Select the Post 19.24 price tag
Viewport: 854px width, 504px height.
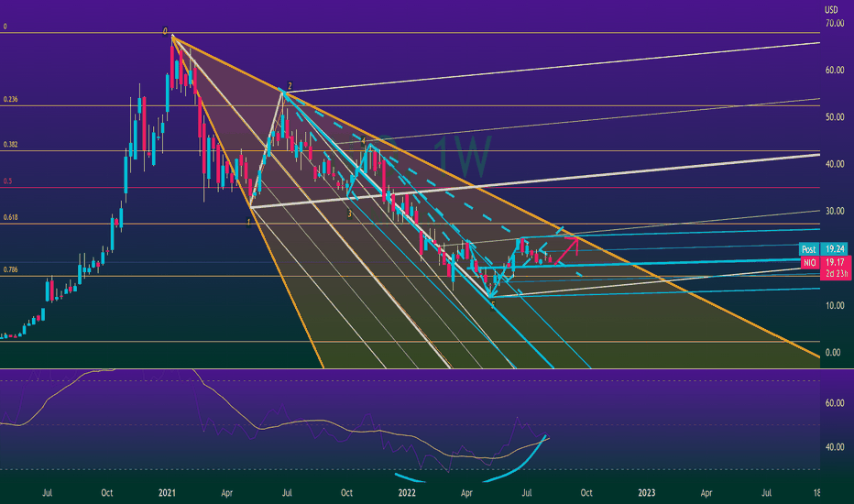pos(824,249)
